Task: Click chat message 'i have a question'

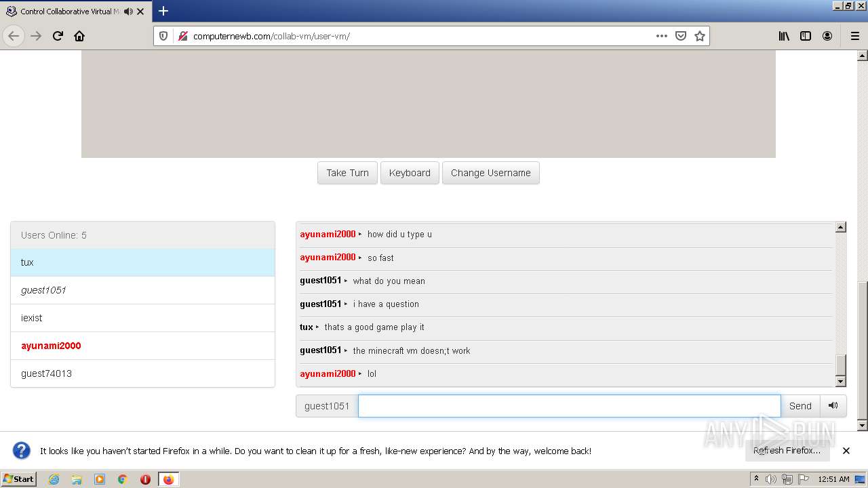Action: pos(386,304)
